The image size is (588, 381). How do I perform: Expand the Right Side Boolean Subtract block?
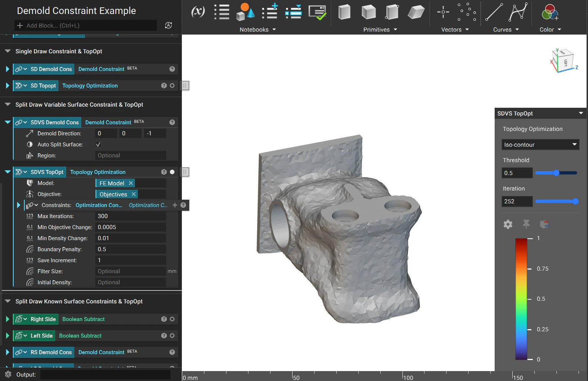point(7,319)
